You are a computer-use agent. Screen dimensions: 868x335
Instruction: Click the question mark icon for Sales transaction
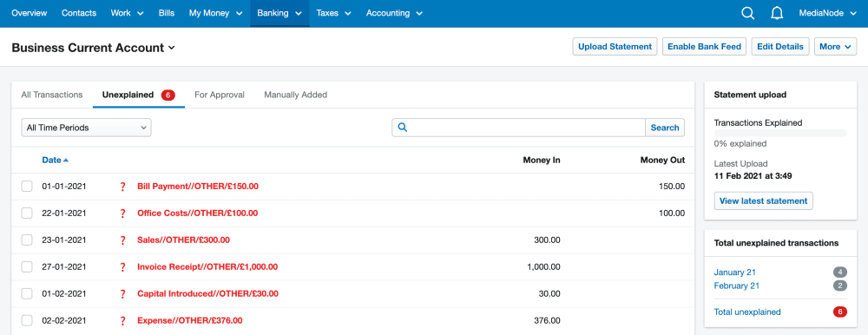coord(123,240)
